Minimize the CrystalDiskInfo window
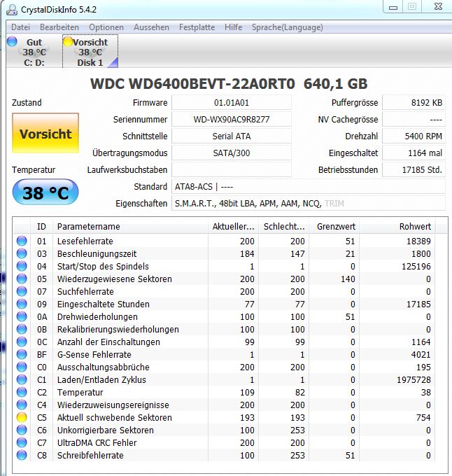This screenshot has width=452, height=476. [x=393, y=7]
